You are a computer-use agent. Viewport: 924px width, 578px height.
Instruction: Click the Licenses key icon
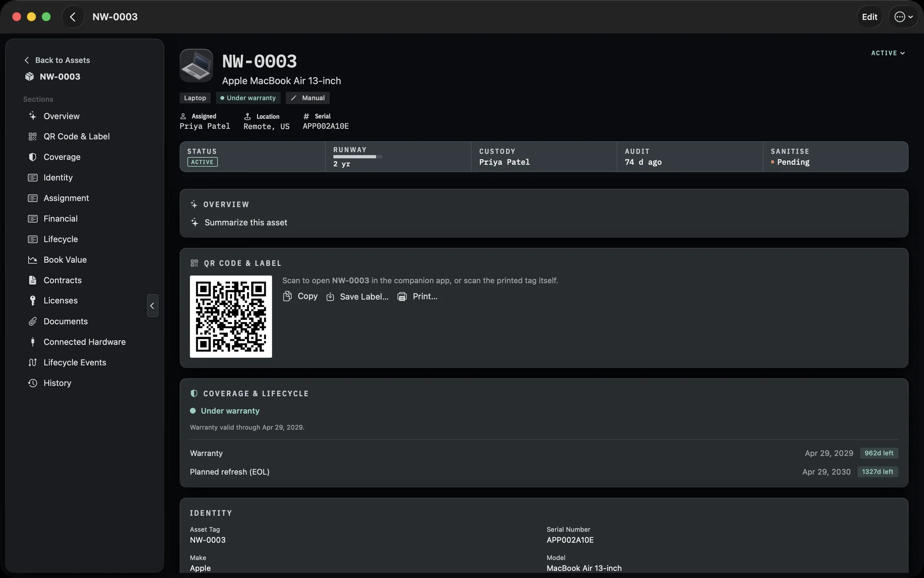point(32,301)
